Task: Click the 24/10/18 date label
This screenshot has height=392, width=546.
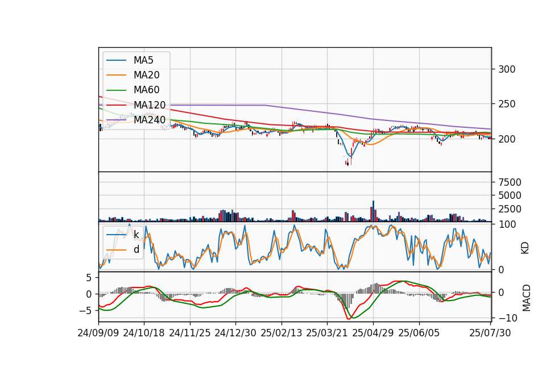Action: point(144,333)
